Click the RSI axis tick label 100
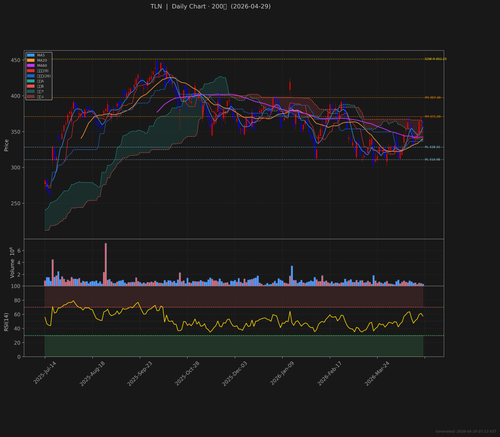This screenshot has height=437, width=500. click(16, 286)
